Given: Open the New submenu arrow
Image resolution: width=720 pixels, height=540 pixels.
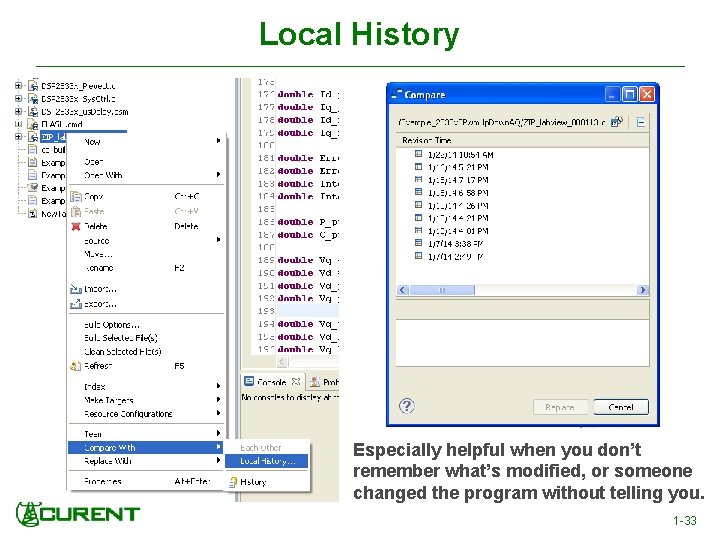Looking at the screenshot, I should point(219,141).
